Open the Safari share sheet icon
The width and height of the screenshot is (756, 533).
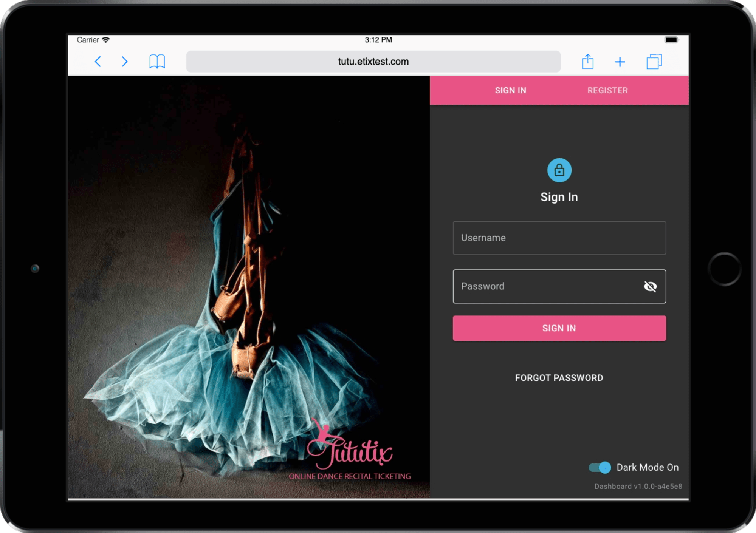coord(588,61)
